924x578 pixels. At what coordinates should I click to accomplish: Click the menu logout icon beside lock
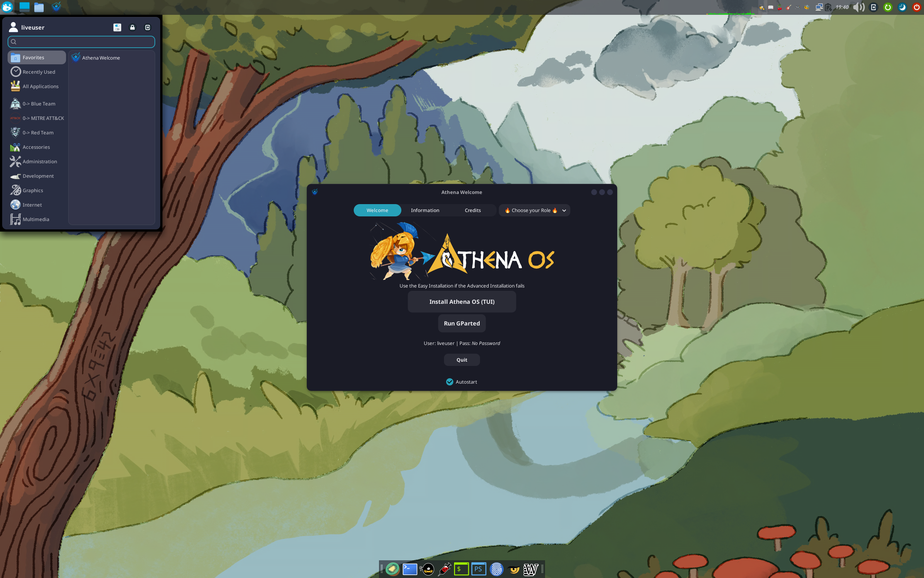[148, 27]
